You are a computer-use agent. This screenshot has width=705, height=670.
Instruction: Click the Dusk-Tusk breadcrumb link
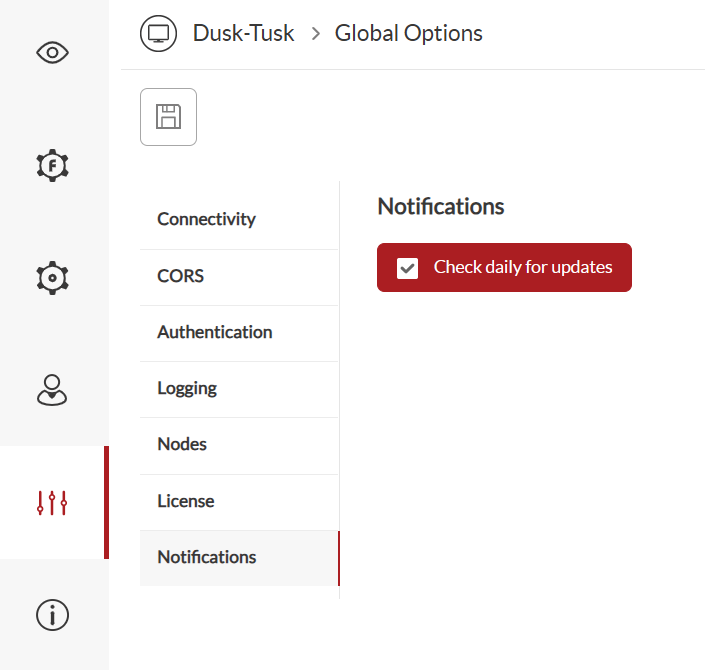[243, 33]
